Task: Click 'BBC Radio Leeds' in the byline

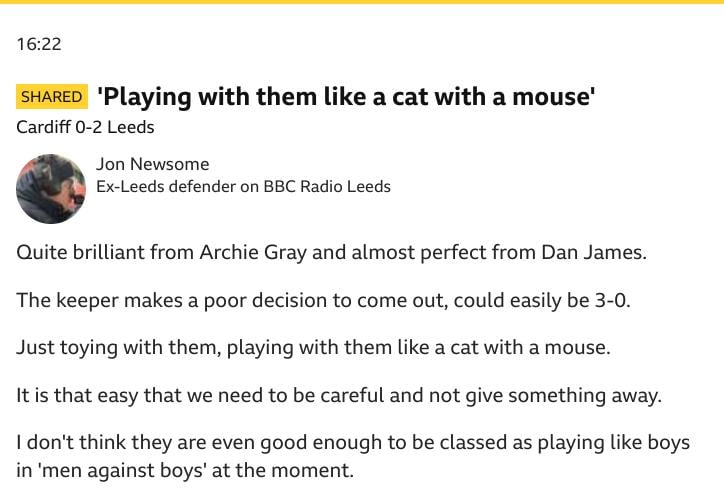Action: pos(327,187)
